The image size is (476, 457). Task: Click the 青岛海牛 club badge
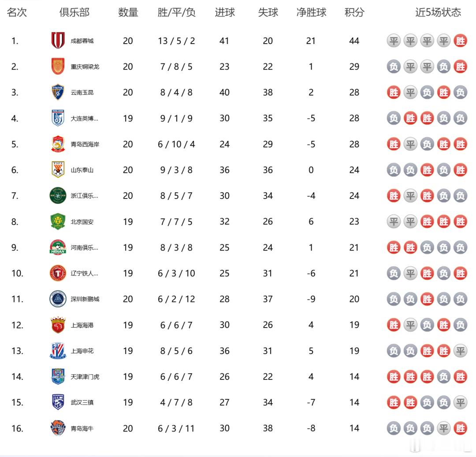tap(58, 428)
